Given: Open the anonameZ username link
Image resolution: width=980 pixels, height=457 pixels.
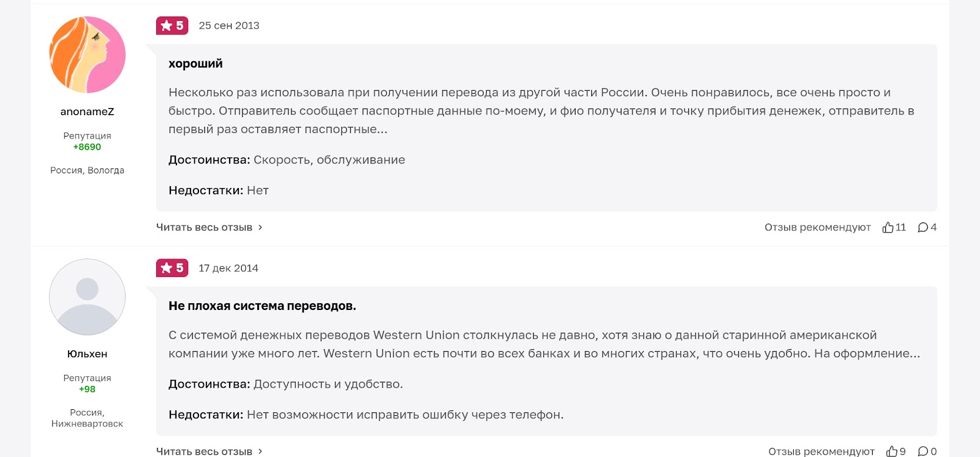Looking at the screenshot, I should [x=87, y=111].
